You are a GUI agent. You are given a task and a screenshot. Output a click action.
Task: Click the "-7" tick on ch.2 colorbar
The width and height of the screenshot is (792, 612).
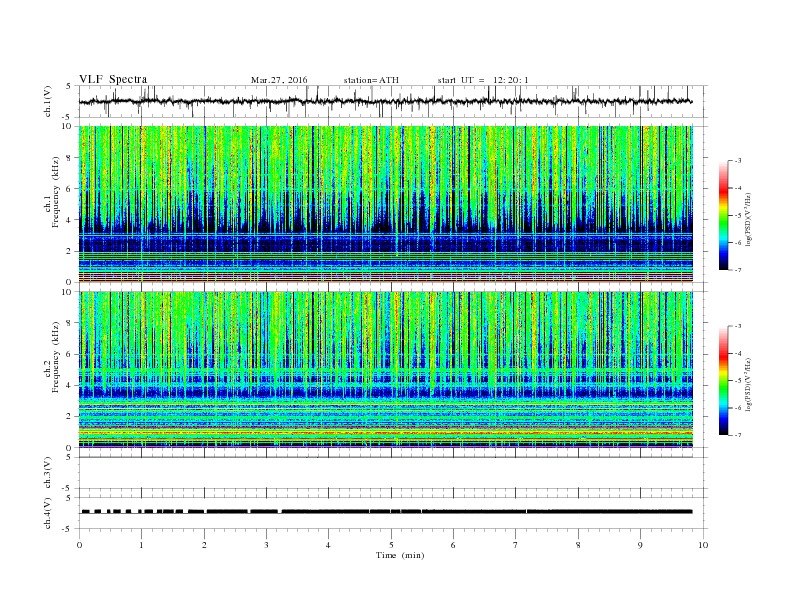click(x=737, y=435)
